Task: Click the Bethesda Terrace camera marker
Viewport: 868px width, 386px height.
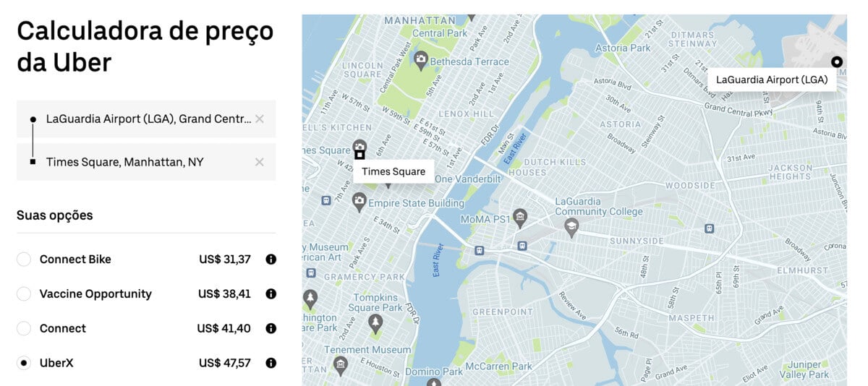Action: pos(420,59)
